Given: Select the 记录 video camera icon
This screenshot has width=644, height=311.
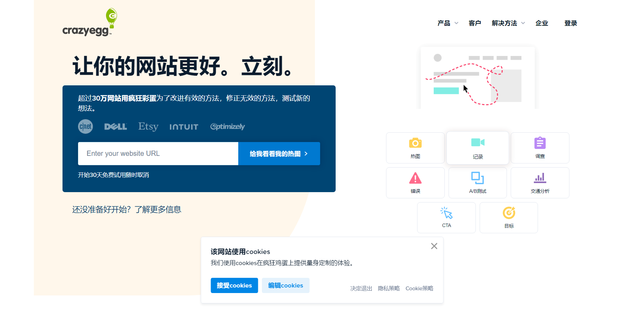Looking at the screenshot, I should coord(478,142).
